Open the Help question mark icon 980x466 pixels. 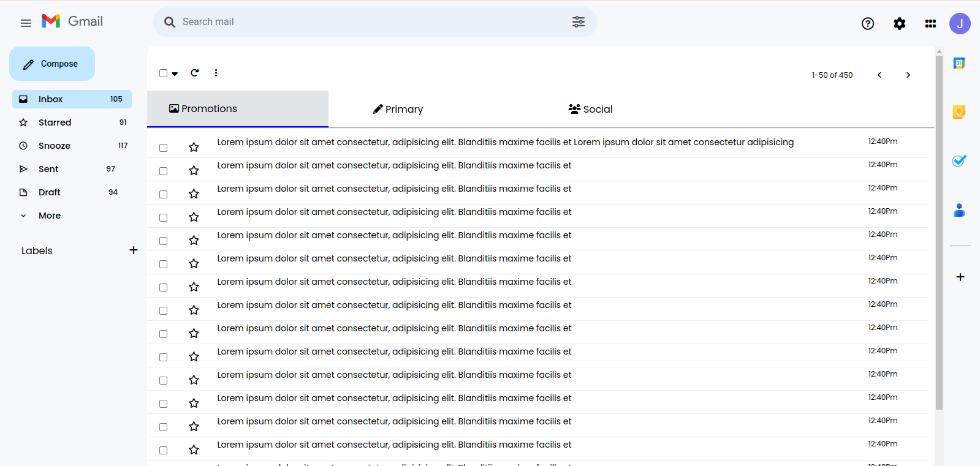(x=867, y=23)
